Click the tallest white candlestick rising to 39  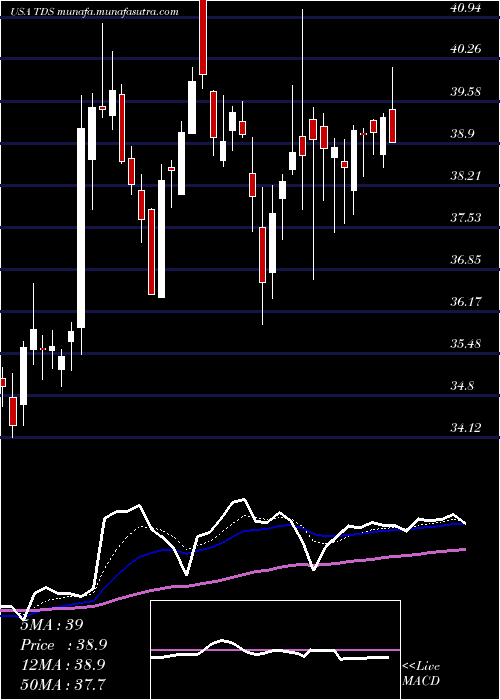coord(81,228)
